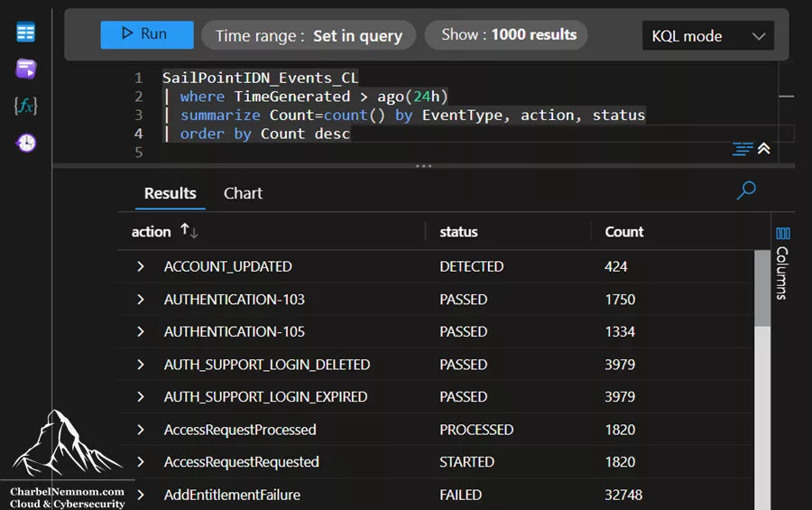Expand the AUTHENTICATION-103 row
This screenshot has height=510, width=812.
141,300
